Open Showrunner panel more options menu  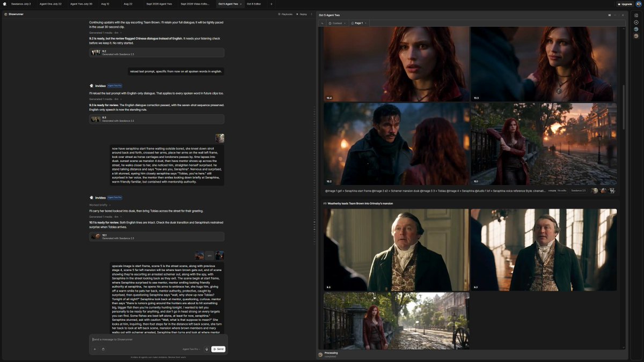click(311, 14)
